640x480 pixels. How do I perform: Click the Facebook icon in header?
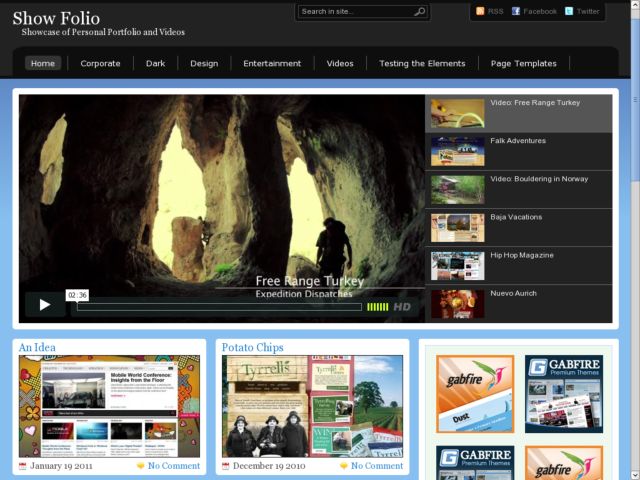516,11
